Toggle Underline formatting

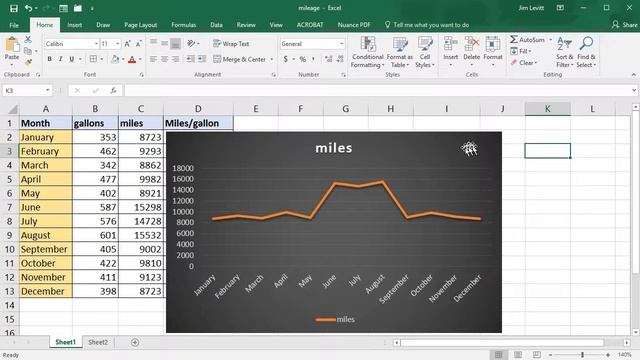[71, 59]
